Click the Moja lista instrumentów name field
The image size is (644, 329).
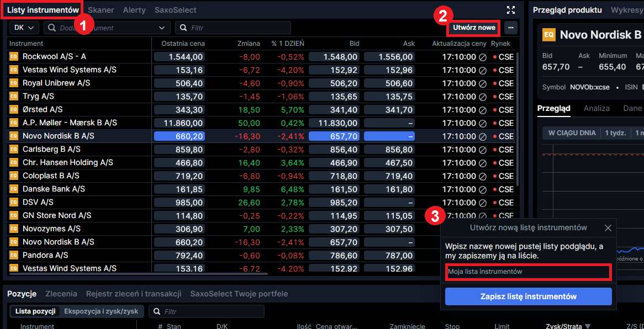tap(527, 272)
